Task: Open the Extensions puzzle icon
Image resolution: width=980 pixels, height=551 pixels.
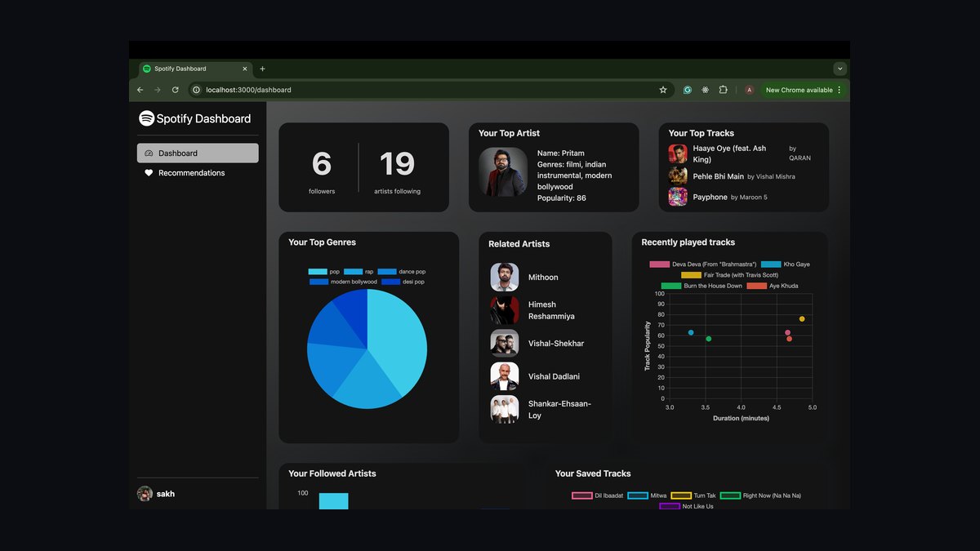Action: [723, 90]
